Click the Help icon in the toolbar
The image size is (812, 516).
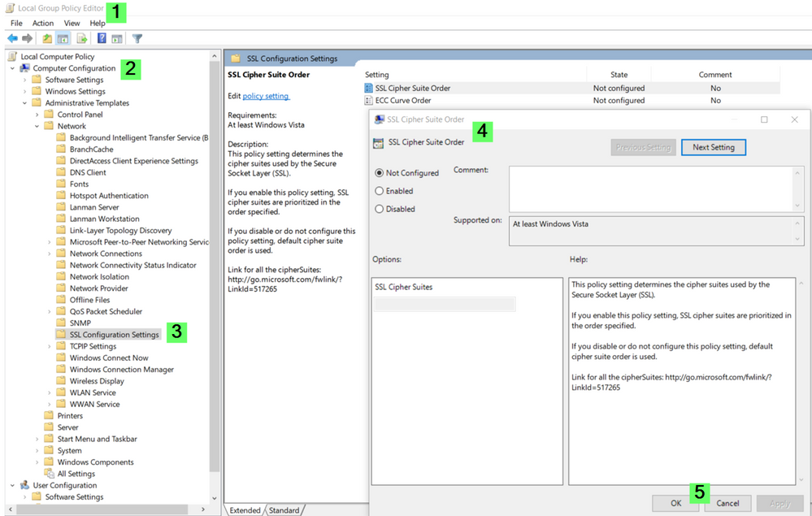(101, 38)
